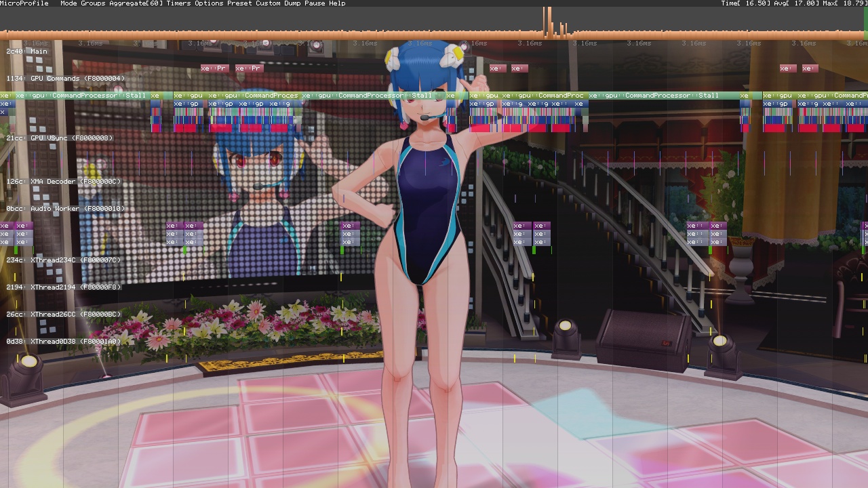The height and width of the screenshot is (488, 868).
Task: Select the '2194: XThread2194 (F80000F8)' thread label
Action: pyautogui.click(x=64, y=287)
